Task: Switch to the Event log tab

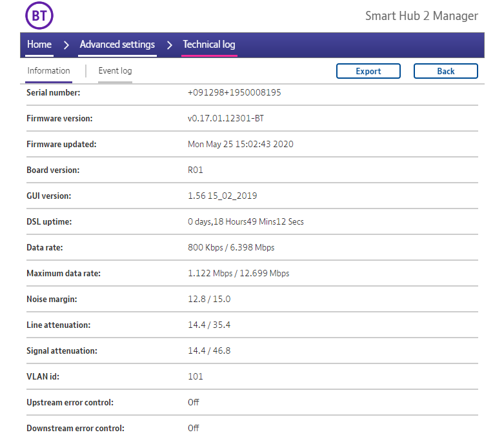Action: point(115,71)
